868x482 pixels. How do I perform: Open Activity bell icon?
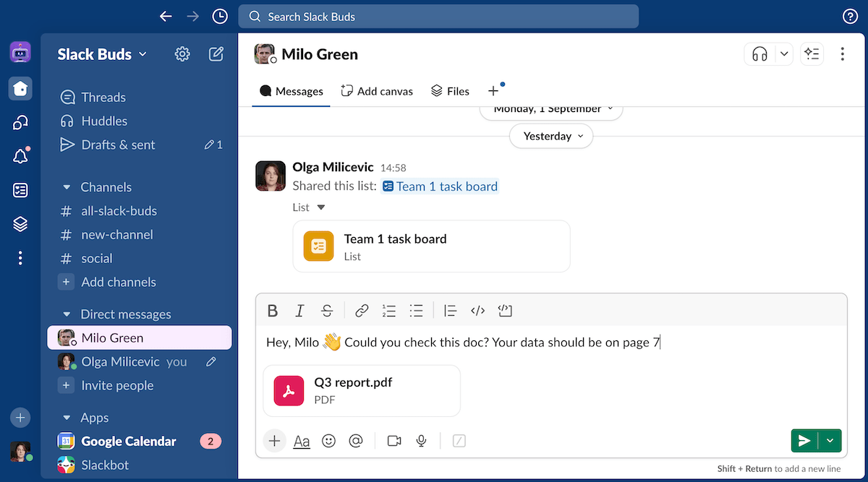click(20, 156)
